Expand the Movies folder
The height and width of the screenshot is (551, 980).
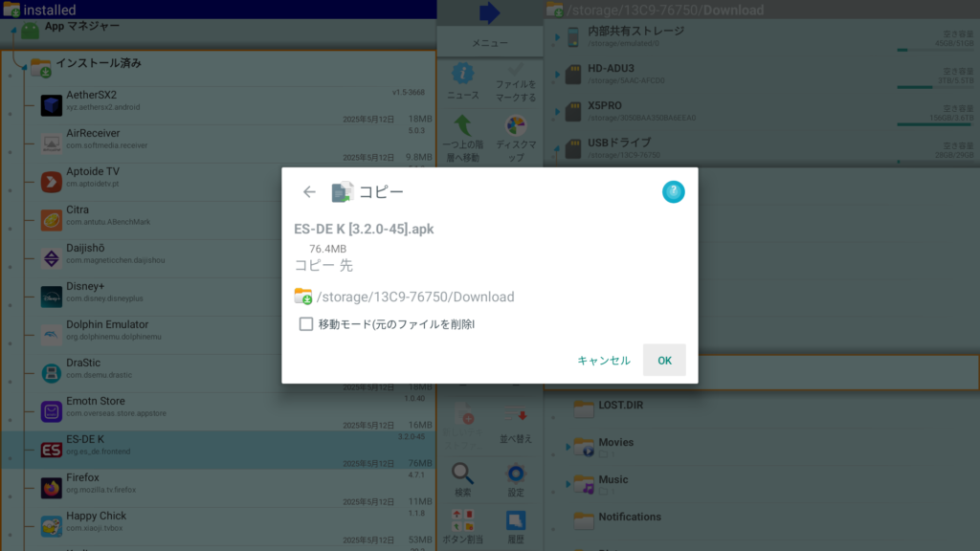tap(568, 447)
